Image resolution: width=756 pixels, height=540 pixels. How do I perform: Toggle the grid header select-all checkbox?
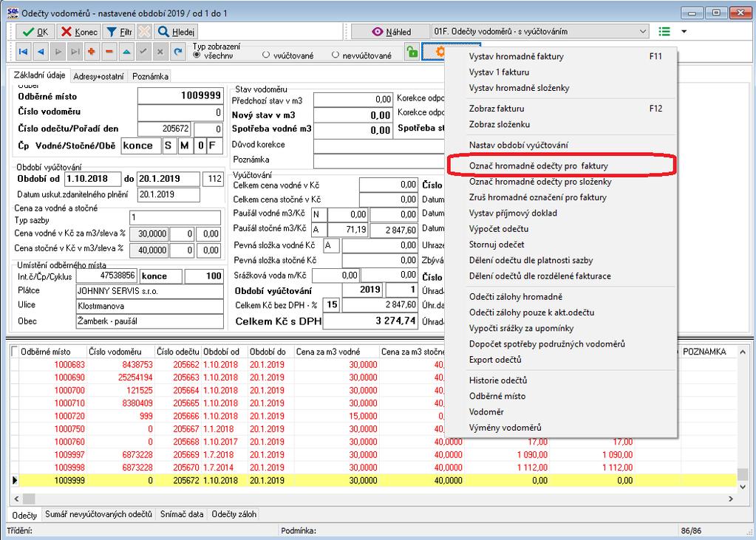15,351
